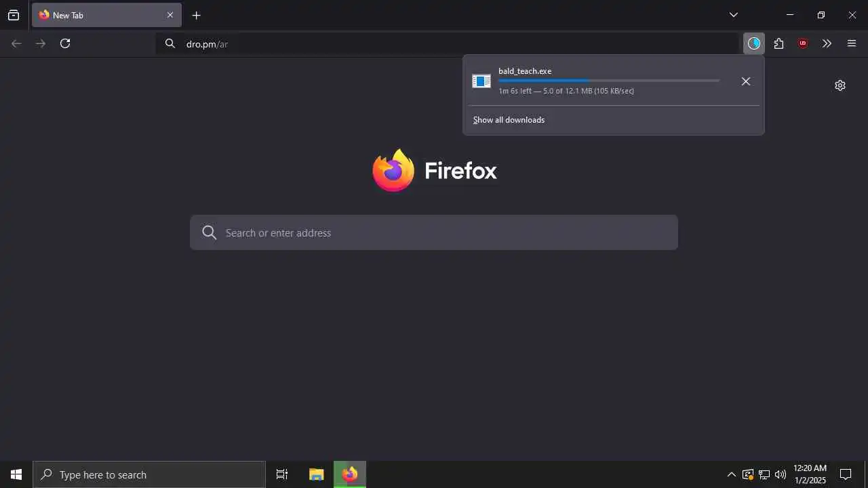Viewport: 868px width, 488px height.
Task: Click the Forward navigation arrow
Action: point(41,43)
